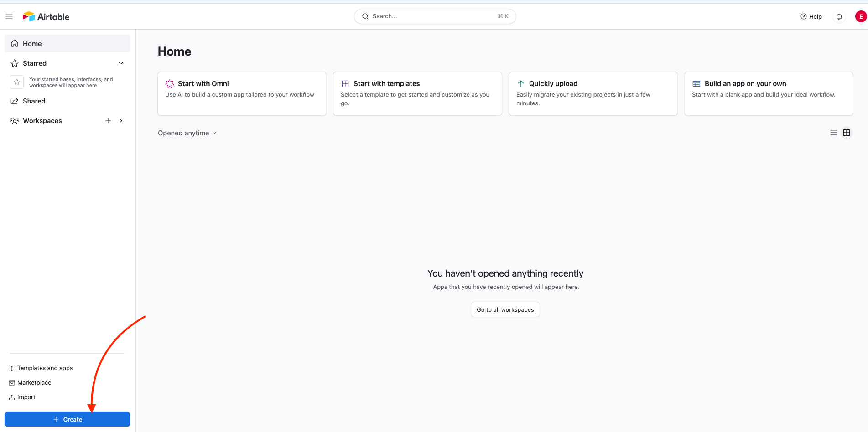Viewport: 868px width, 432px height.
Task: Click the Quickly upload arrow icon
Action: pos(520,83)
